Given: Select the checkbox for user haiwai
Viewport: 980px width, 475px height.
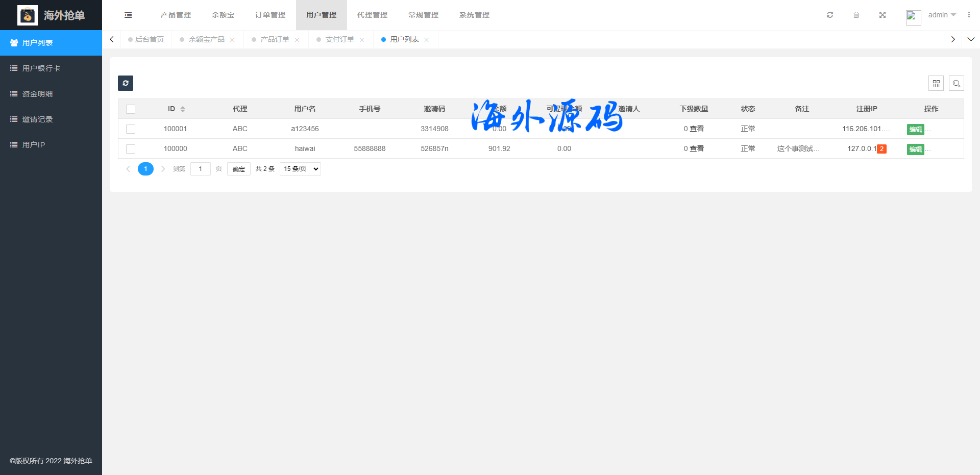Looking at the screenshot, I should 131,149.
